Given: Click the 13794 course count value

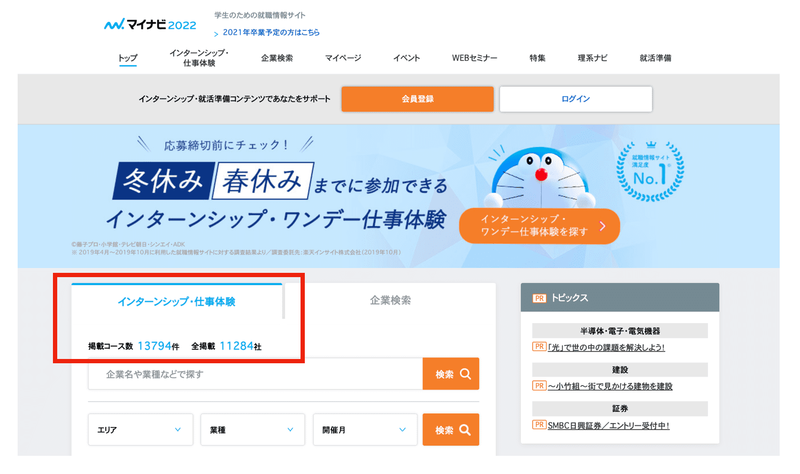Looking at the screenshot, I should point(154,346).
